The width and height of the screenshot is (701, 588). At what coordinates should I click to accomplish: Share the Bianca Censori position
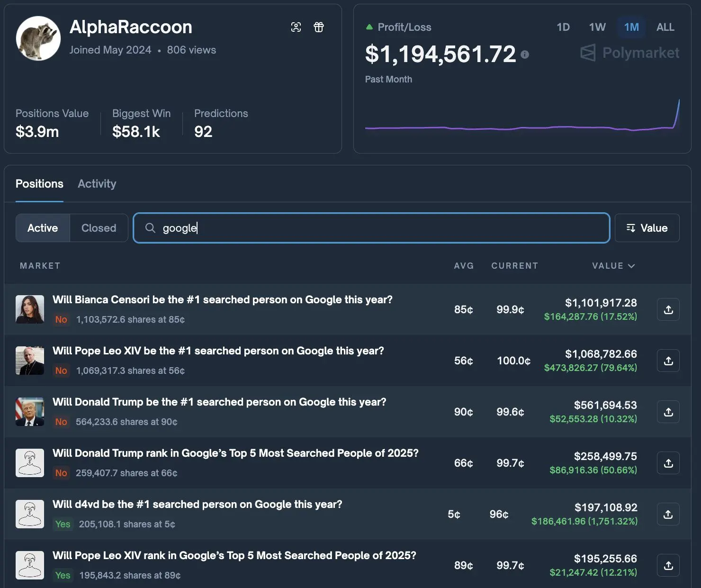click(x=668, y=309)
